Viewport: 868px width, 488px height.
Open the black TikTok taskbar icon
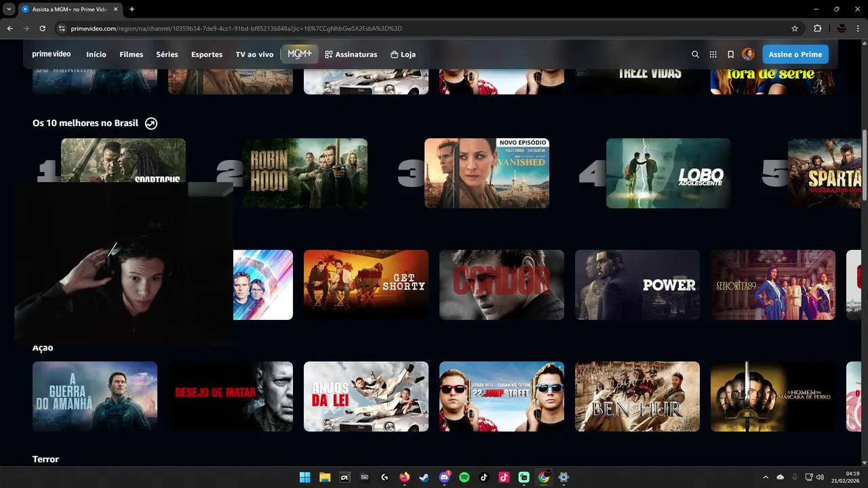484,477
